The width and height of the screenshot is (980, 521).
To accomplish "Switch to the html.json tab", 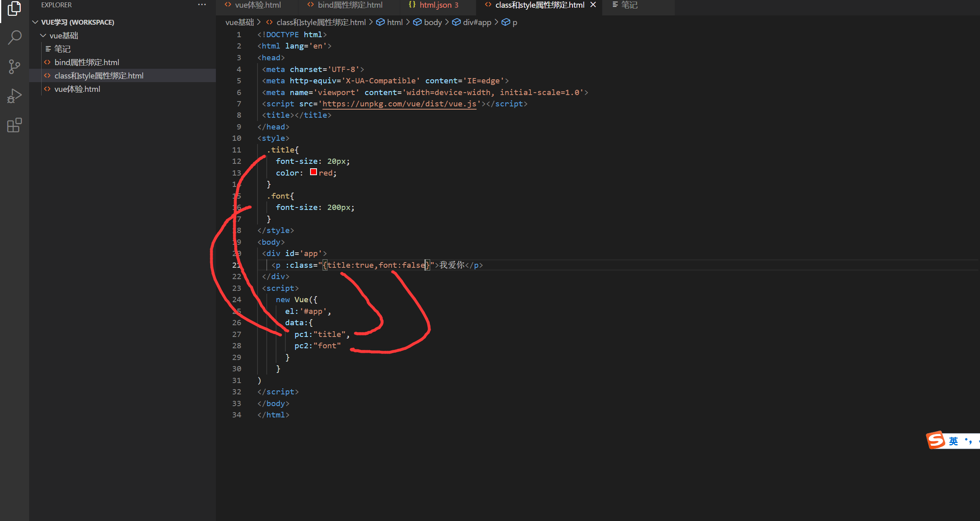I will point(435,5).
